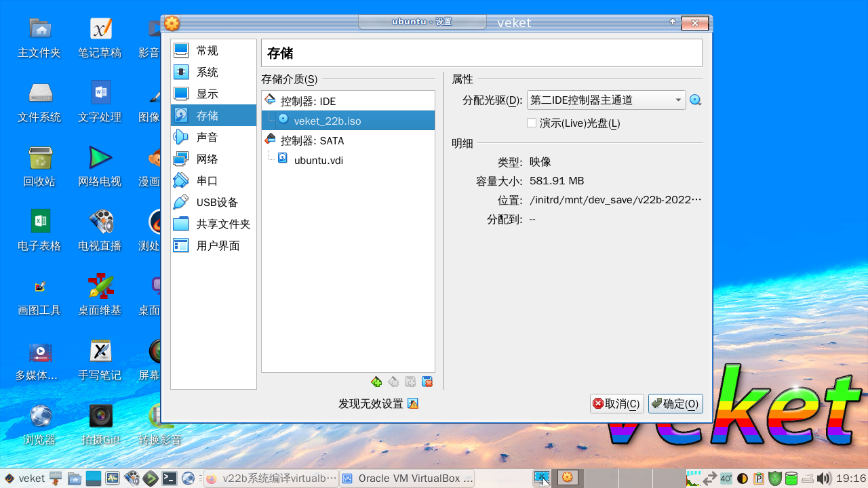Open the 笔记草稿 desktop icon
The width and height of the screenshot is (868, 488).
(x=100, y=38)
